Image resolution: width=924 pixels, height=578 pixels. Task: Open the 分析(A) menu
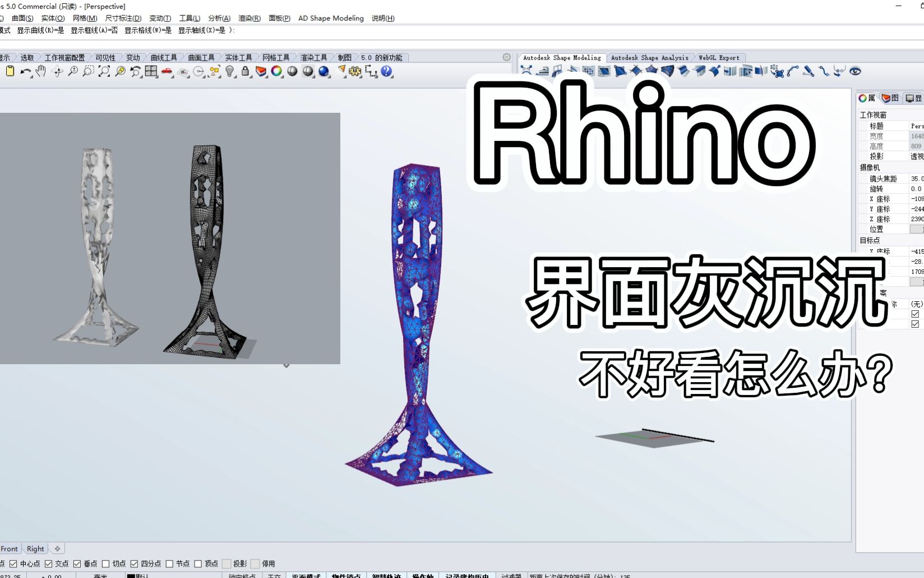point(219,18)
